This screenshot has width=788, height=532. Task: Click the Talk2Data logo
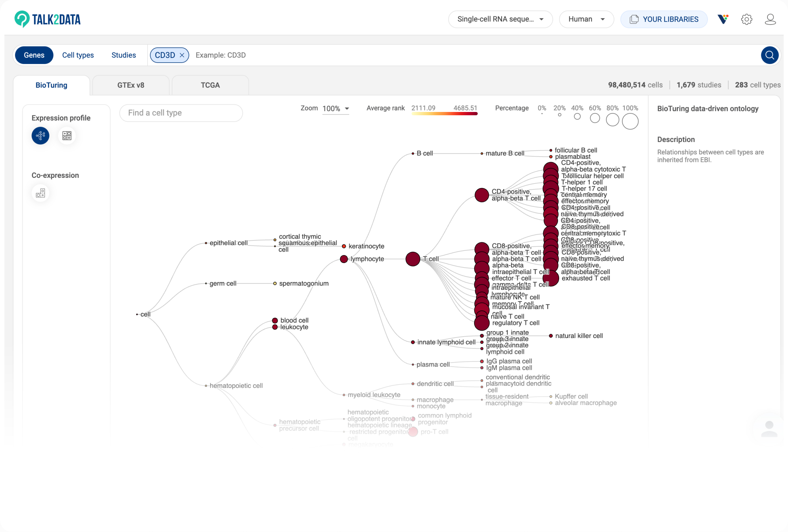pos(48,19)
